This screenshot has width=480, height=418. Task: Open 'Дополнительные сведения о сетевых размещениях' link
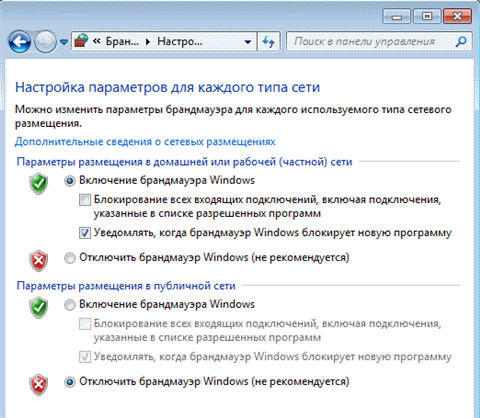coord(145,142)
